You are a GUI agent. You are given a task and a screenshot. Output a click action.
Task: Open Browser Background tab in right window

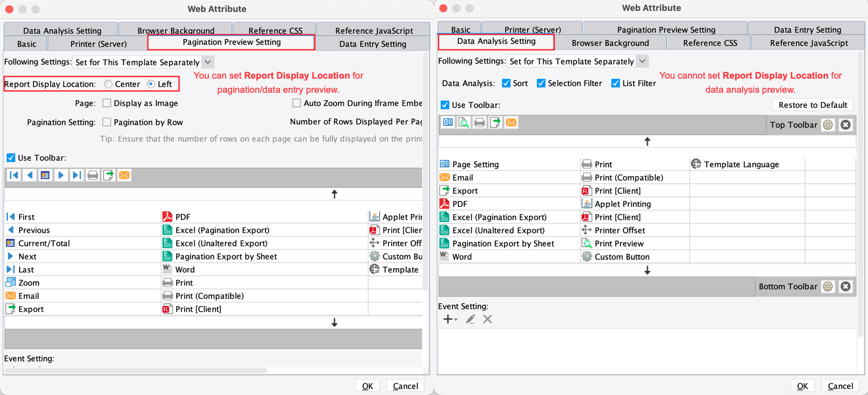(x=610, y=43)
